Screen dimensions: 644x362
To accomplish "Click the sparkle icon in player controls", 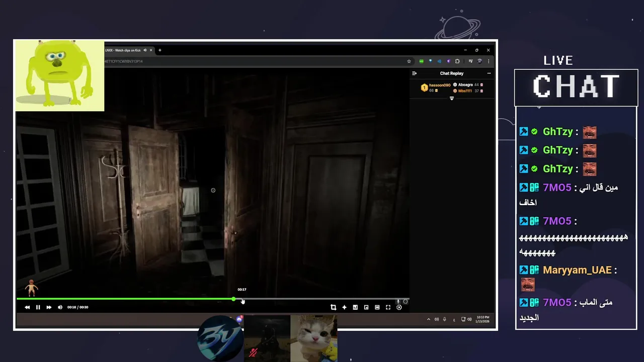I will (x=344, y=307).
